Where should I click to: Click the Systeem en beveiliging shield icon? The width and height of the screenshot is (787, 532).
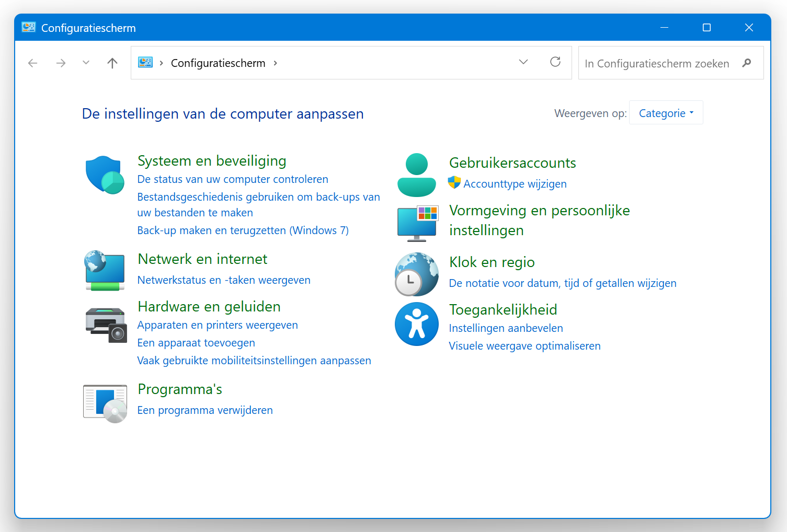[105, 175]
